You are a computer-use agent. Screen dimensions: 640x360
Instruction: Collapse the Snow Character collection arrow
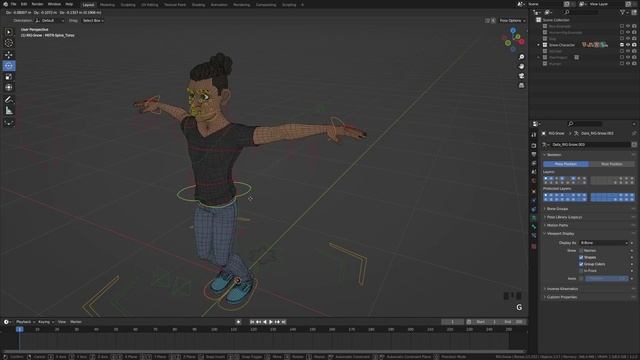coord(539,45)
